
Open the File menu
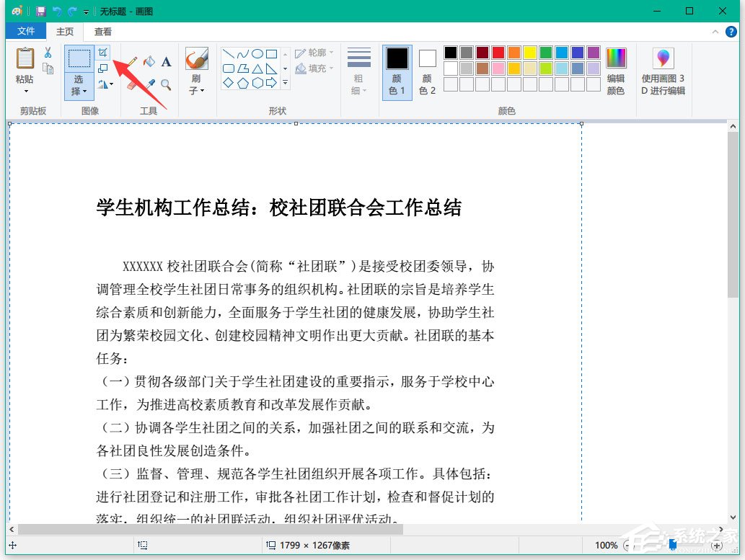pyautogui.click(x=26, y=32)
